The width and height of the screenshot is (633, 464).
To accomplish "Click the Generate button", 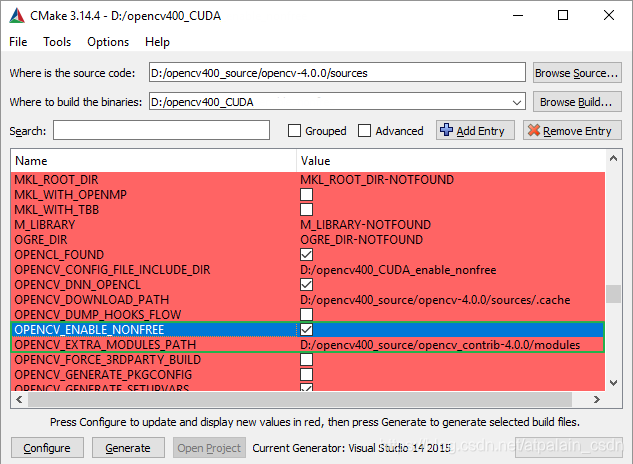I will 128,448.
